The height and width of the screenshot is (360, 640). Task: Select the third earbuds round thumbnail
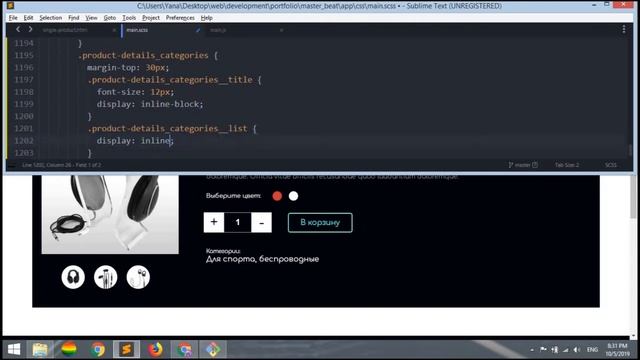pyautogui.click(x=138, y=277)
